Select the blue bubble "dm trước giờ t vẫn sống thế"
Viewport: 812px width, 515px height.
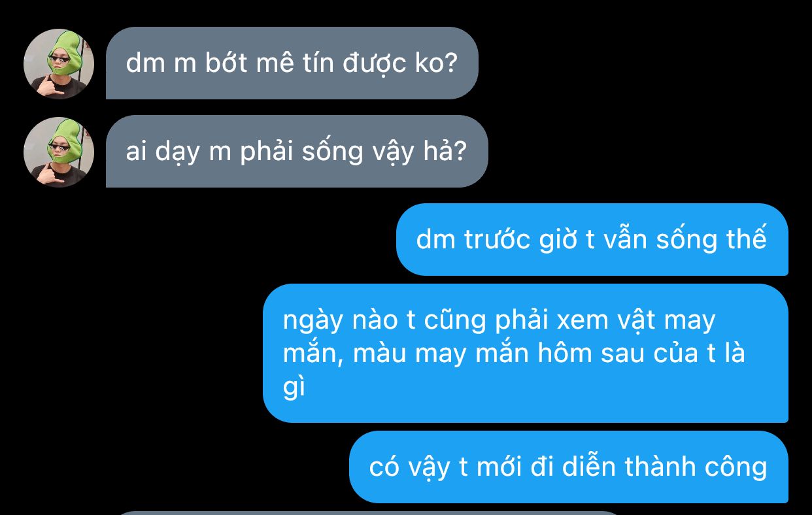(x=592, y=240)
